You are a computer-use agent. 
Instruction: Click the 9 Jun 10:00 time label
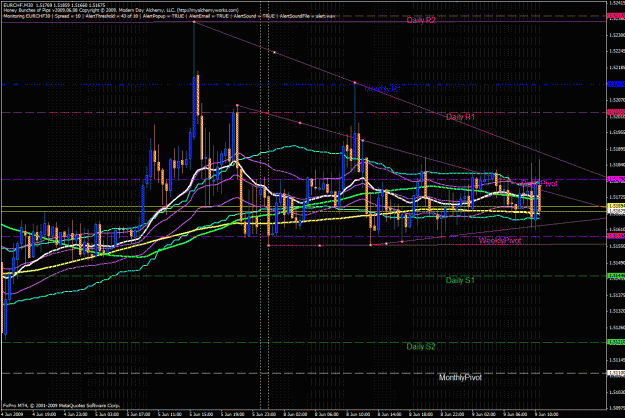[546, 414]
